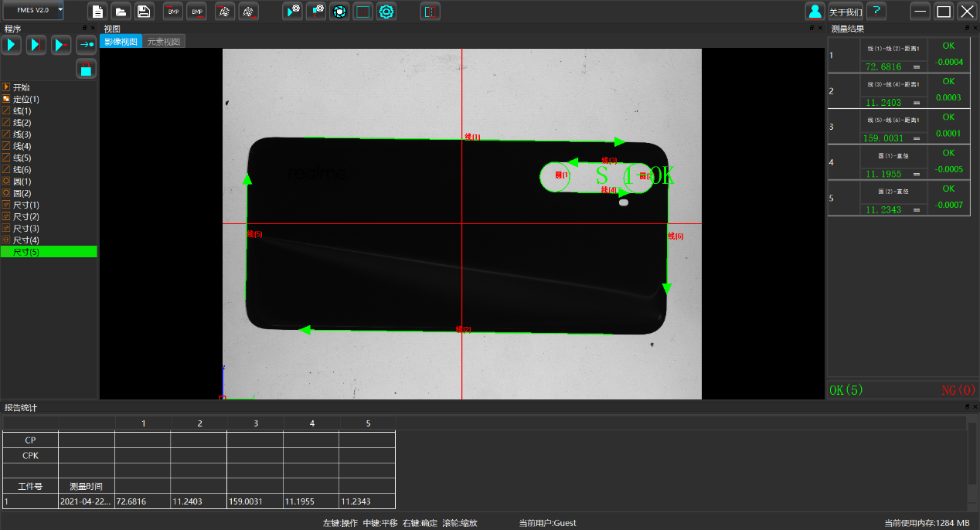
Task: Click the cyan question mark help icon
Action: (x=876, y=11)
